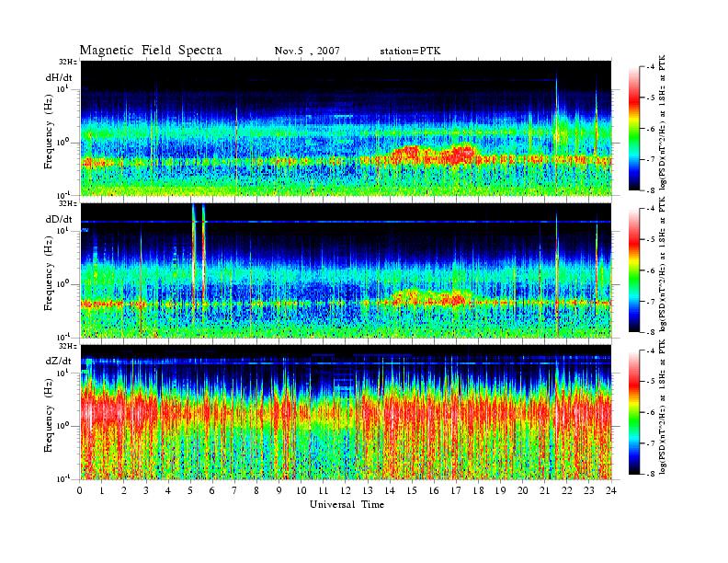Viewport: 728px width, 563px height.
Task: Click the "-4" value on the dH/dt color bar
Action: [x=651, y=67]
